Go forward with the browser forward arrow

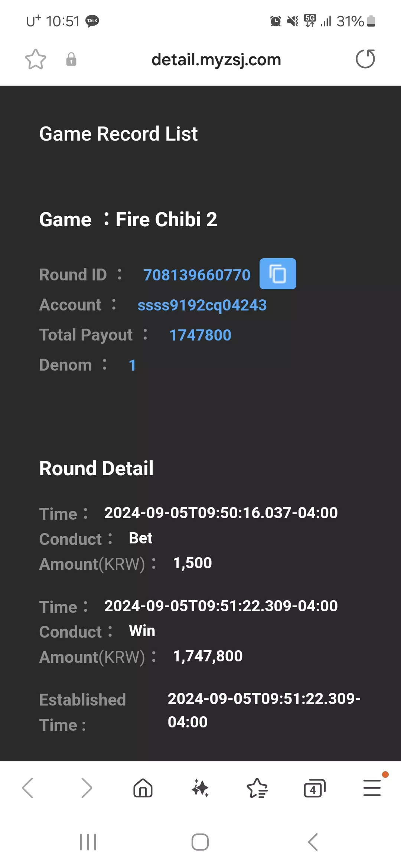86,788
